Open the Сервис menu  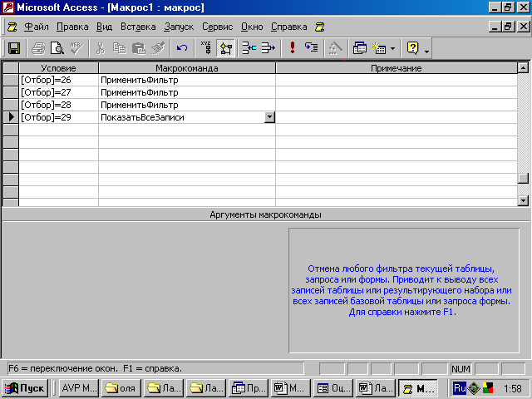pyautogui.click(x=218, y=27)
